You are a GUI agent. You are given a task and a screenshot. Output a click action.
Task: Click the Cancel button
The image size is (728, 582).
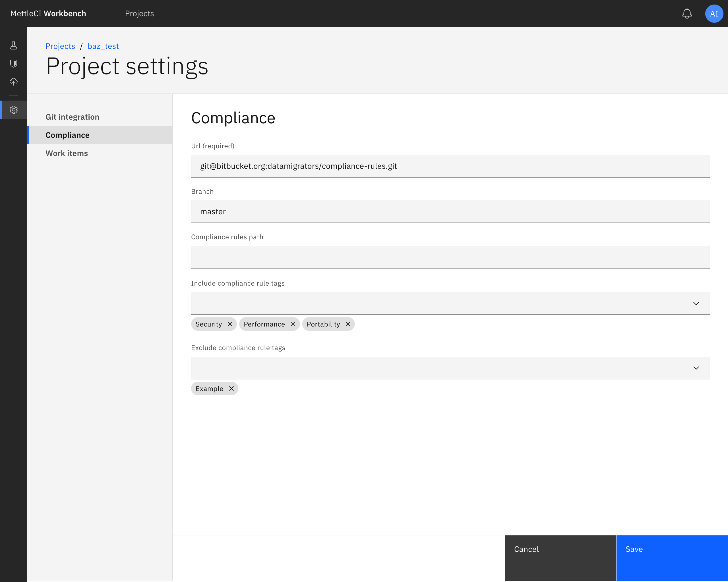click(x=560, y=558)
